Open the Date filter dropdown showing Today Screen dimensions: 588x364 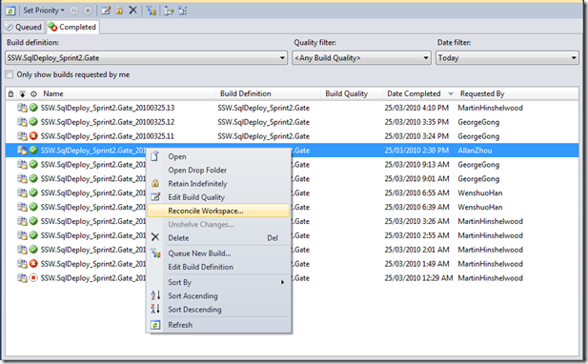[507, 58]
